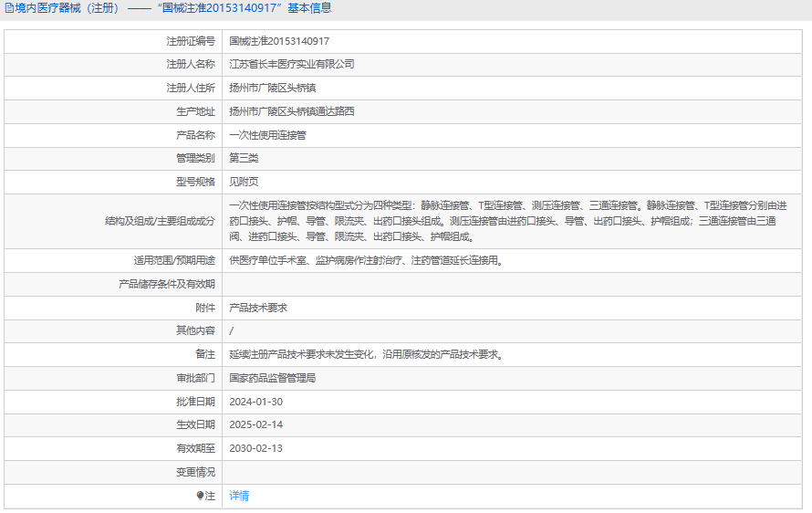
Task: Click the lightbulb icon next to 注
Action: click(x=200, y=496)
